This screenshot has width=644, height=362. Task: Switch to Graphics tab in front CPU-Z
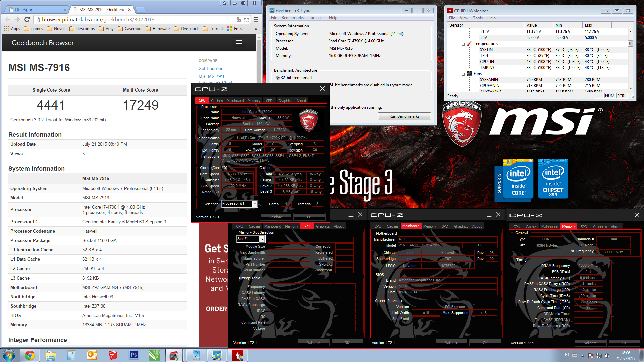285,101
